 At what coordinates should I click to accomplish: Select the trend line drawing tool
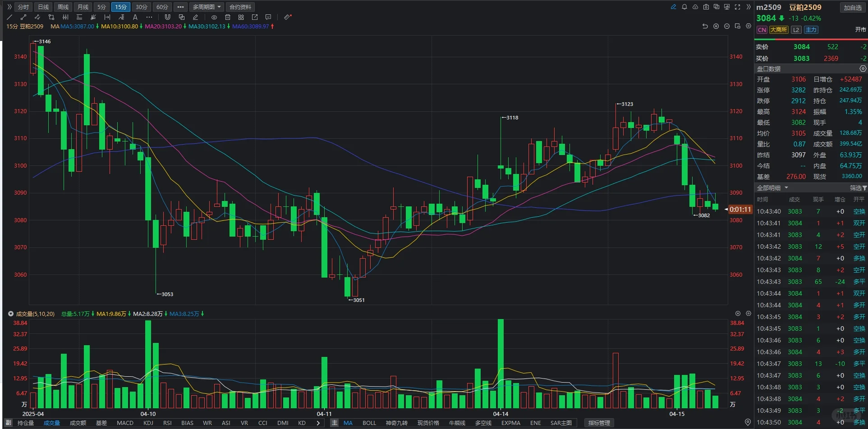pos(9,17)
